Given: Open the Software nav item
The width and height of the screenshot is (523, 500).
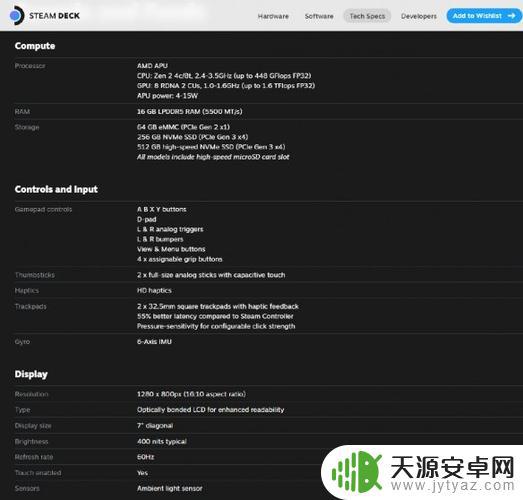Looking at the screenshot, I should [319, 16].
